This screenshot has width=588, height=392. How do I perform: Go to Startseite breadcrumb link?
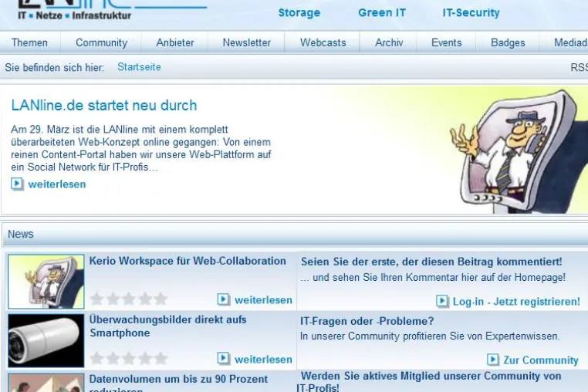(x=139, y=67)
